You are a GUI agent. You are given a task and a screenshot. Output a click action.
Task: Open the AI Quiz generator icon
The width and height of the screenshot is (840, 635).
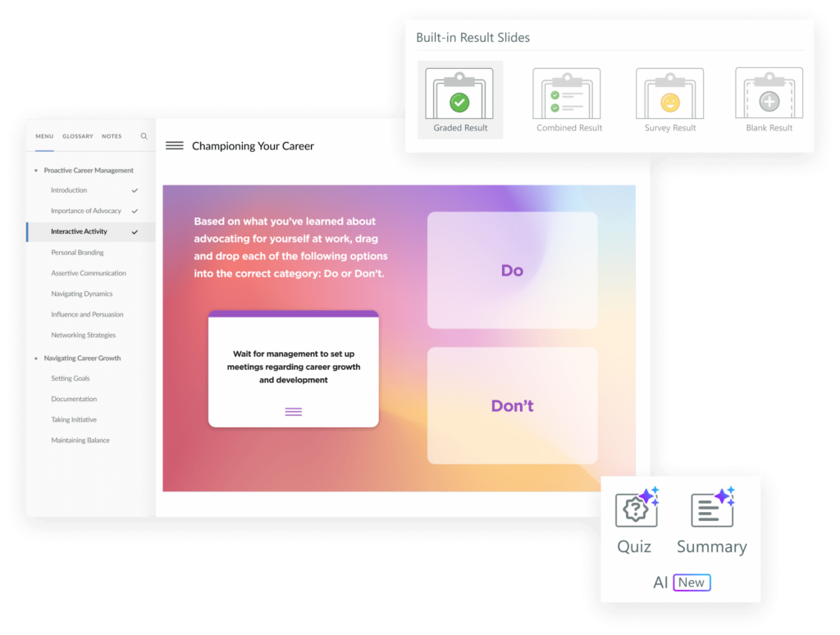click(634, 509)
